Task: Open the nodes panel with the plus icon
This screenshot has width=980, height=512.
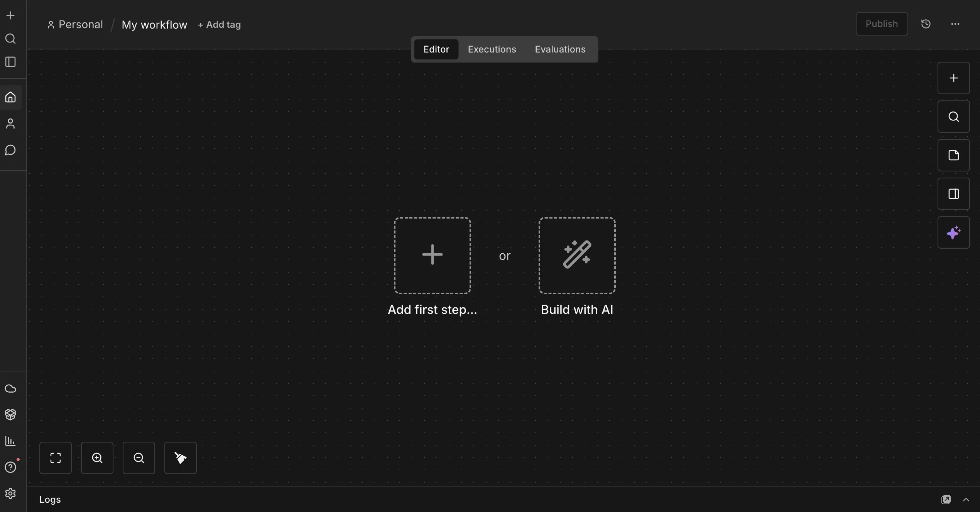Action: coord(953,78)
